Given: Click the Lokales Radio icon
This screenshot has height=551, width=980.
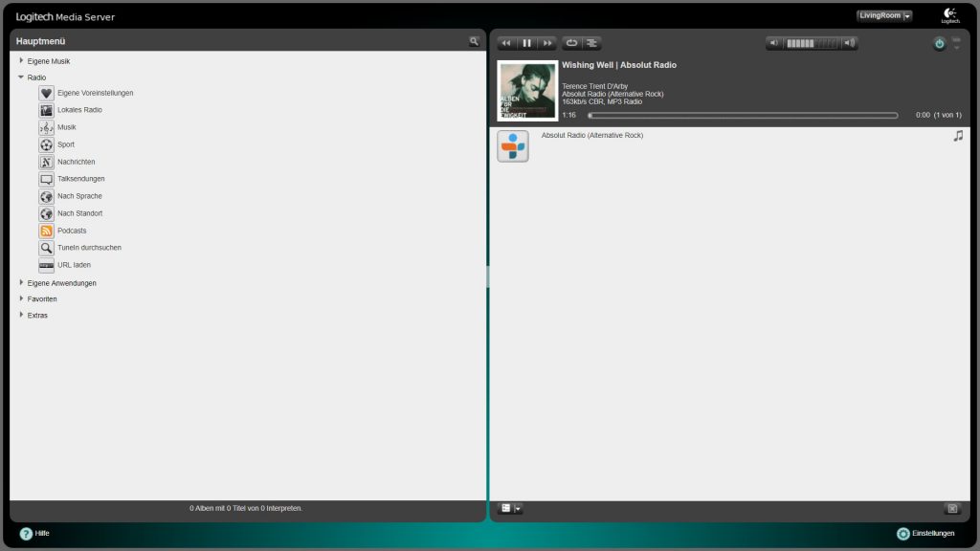Looking at the screenshot, I should coord(46,111).
